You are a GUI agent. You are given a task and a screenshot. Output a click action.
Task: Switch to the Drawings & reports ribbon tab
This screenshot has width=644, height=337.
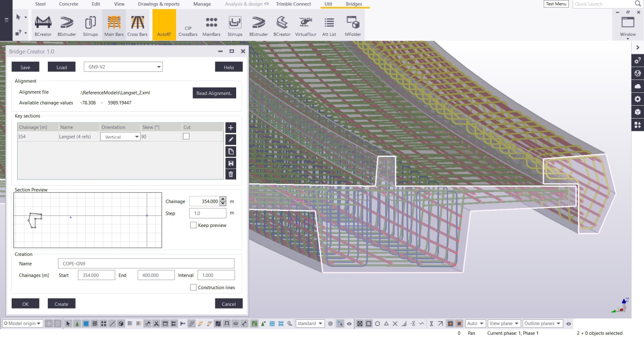(158, 4)
